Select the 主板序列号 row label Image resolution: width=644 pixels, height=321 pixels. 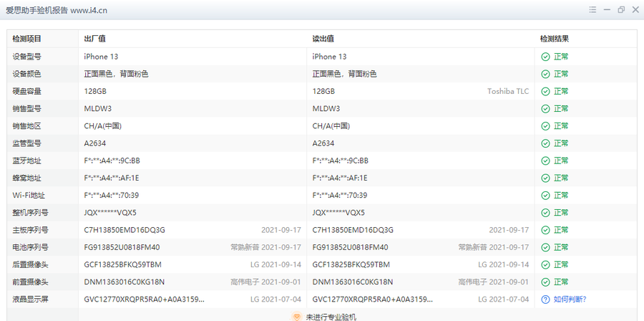[30, 230]
